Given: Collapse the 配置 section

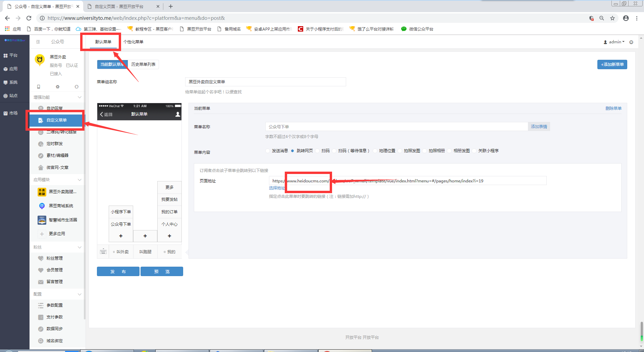Looking at the screenshot, I should pos(79,294).
